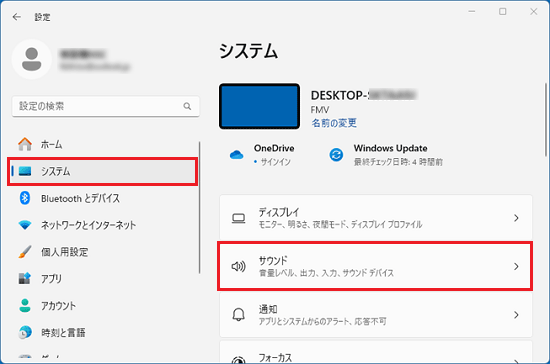
Task: Click the 通知 bell icon
Action: (x=239, y=315)
